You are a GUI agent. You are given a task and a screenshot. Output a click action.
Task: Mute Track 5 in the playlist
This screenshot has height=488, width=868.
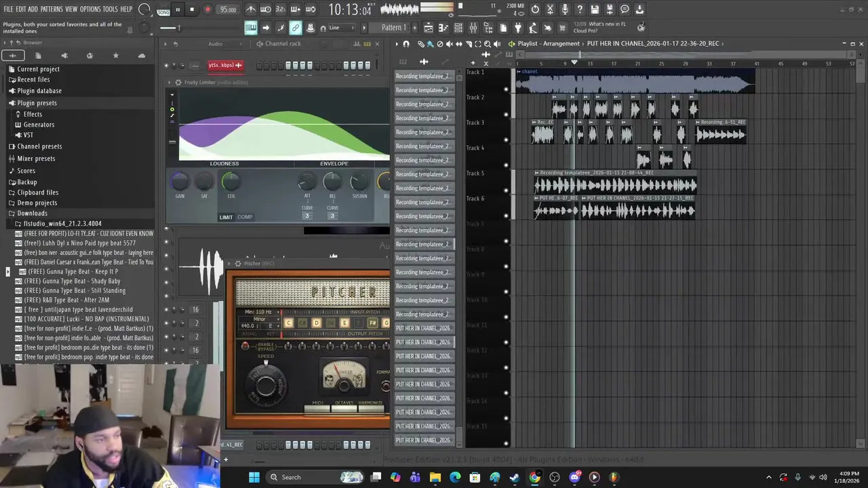pos(506,190)
